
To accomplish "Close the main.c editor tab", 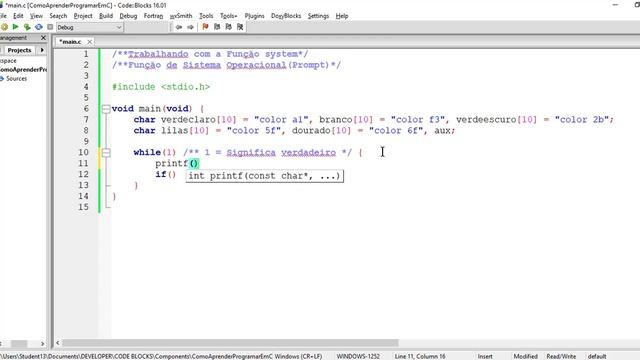I will 89,42.
